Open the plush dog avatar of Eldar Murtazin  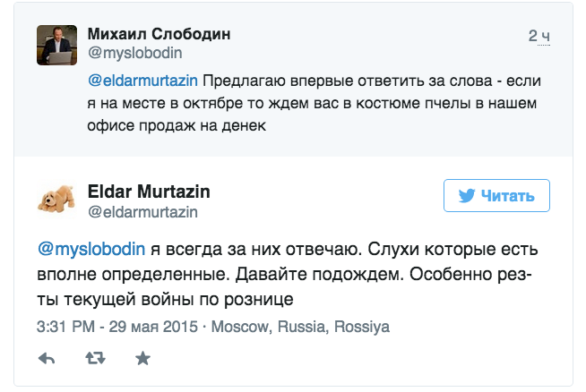[56, 199]
